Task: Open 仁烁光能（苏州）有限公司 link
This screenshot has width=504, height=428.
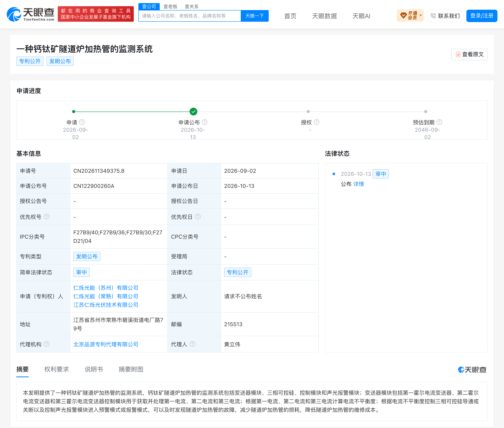Action: click(106, 288)
